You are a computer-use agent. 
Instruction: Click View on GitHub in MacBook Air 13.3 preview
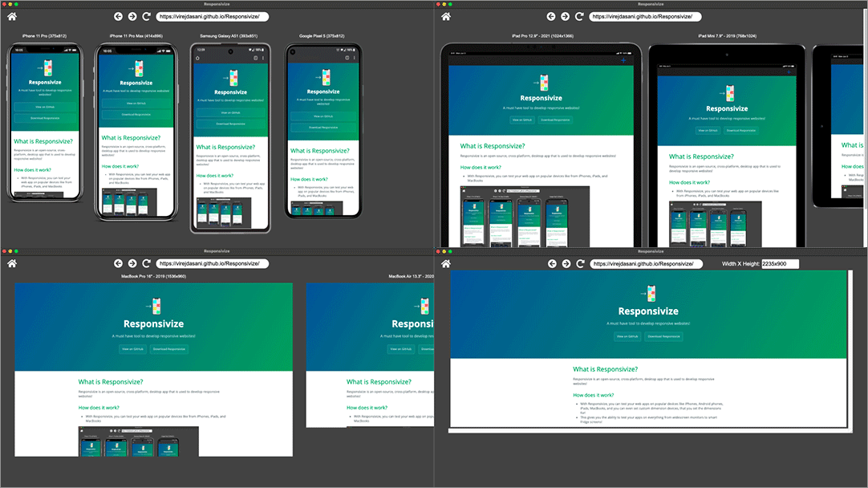pos(401,349)
